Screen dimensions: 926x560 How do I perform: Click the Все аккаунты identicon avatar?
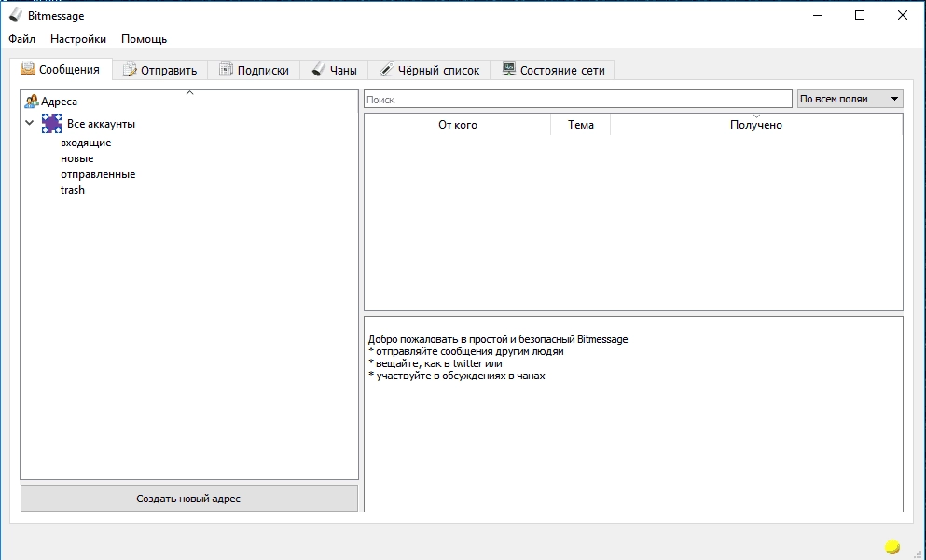[x=52, y=123]
